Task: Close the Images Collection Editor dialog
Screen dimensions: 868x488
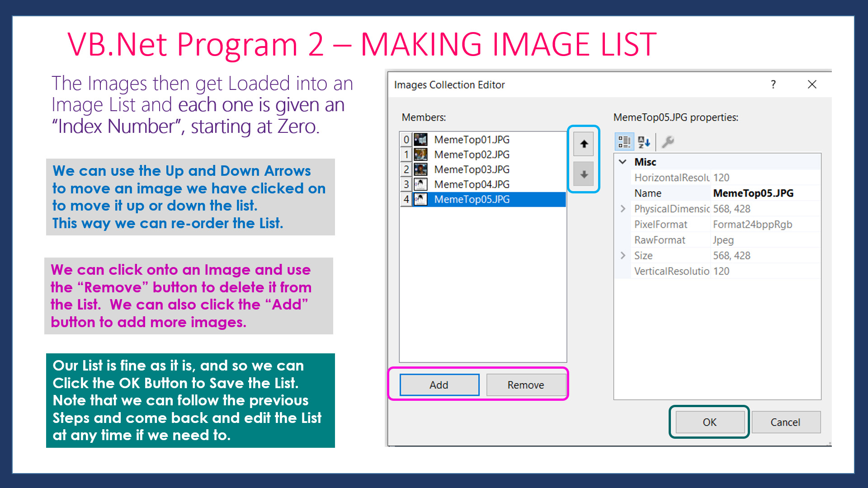Action: pyautogui.click(x=812, y=84)
